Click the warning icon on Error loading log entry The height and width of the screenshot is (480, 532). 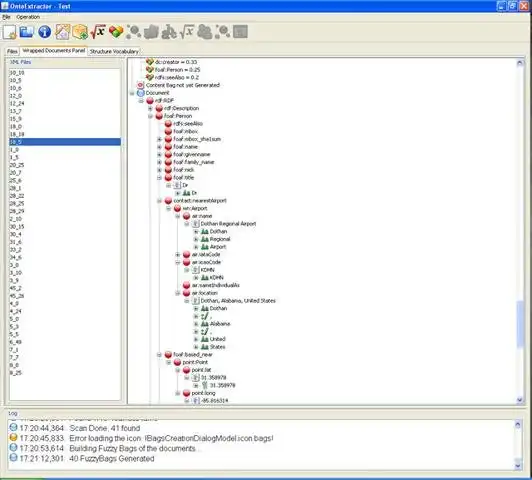click(13, 437)
